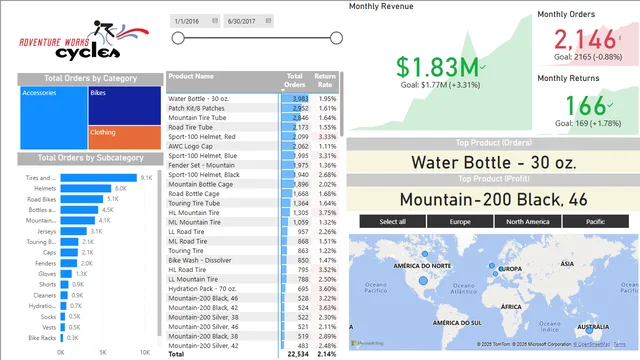Click the Australia map bubble
Viewport: 640px width, 360px height.
click(x=589, y=330)
